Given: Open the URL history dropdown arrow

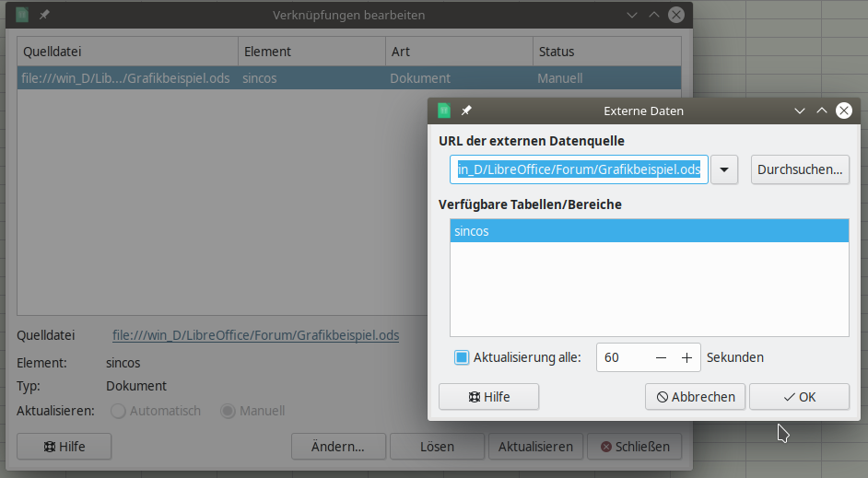Looking at the screenshot, I should coord(724,169).
